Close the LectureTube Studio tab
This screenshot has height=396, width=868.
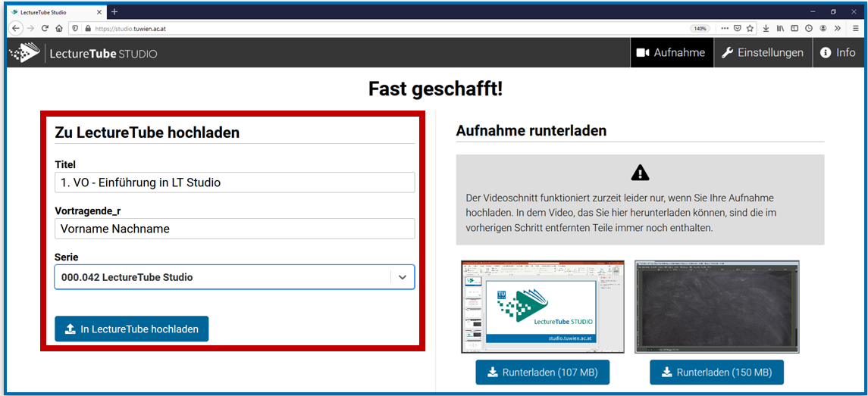coord(99,11)
